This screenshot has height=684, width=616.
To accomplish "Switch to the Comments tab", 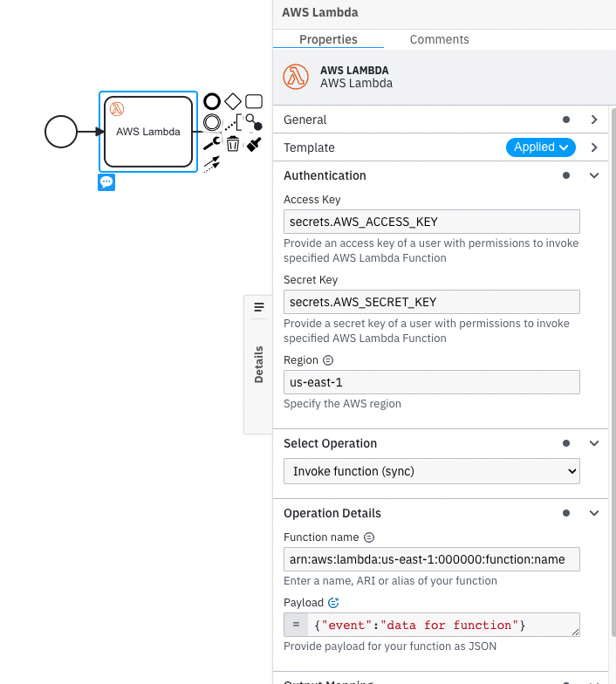I will [439, 39].
